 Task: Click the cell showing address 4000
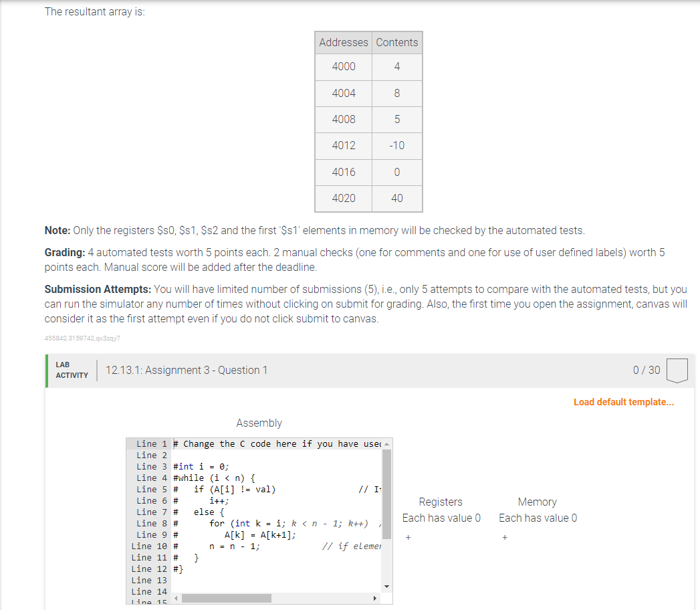click(x=343, y=66)
